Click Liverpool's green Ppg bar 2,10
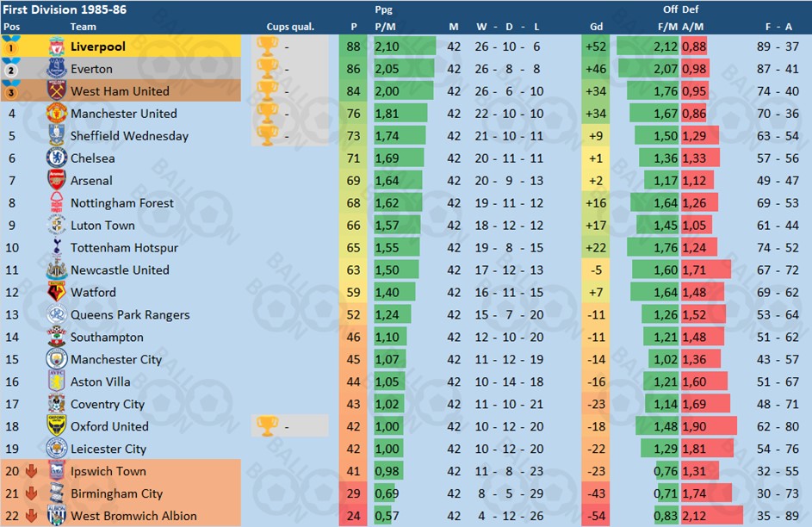This screenshot has width=812, height=527. 405,46
